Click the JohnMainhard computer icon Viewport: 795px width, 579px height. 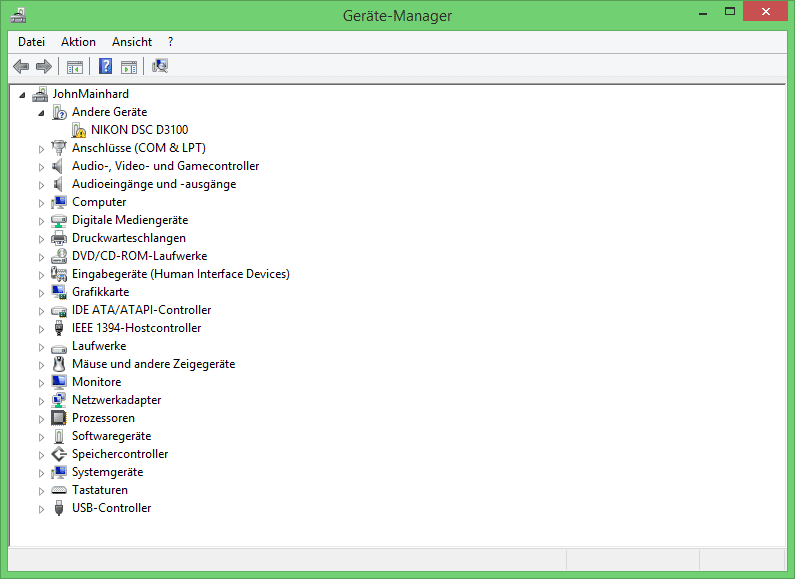pos(40,94)
